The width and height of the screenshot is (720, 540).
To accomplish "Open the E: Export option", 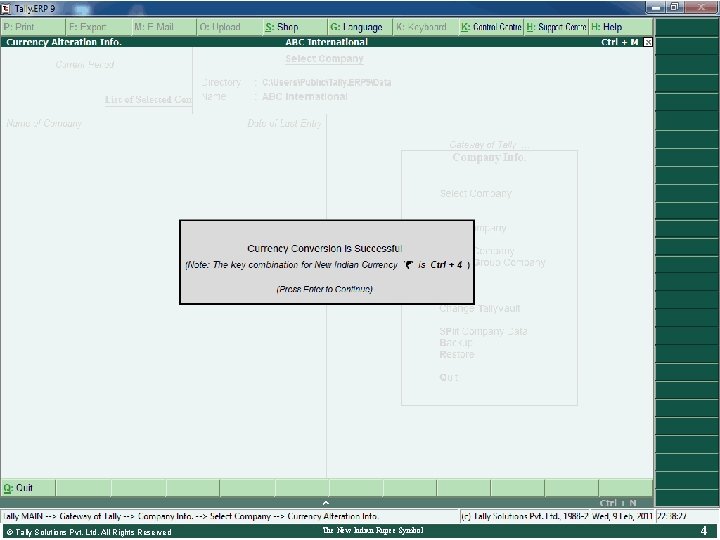I will pyautogui.click(x=99, y=27).
